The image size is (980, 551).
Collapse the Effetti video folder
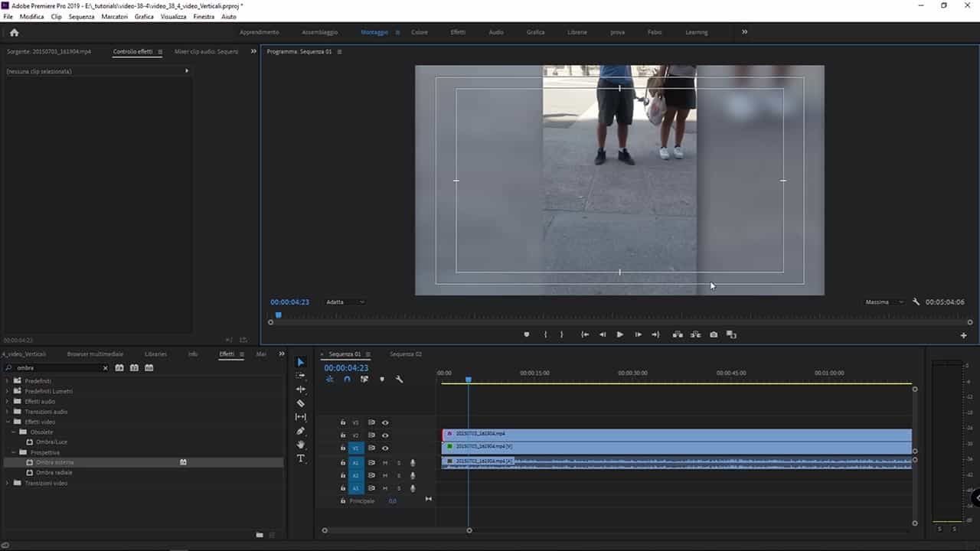(8, 422)
